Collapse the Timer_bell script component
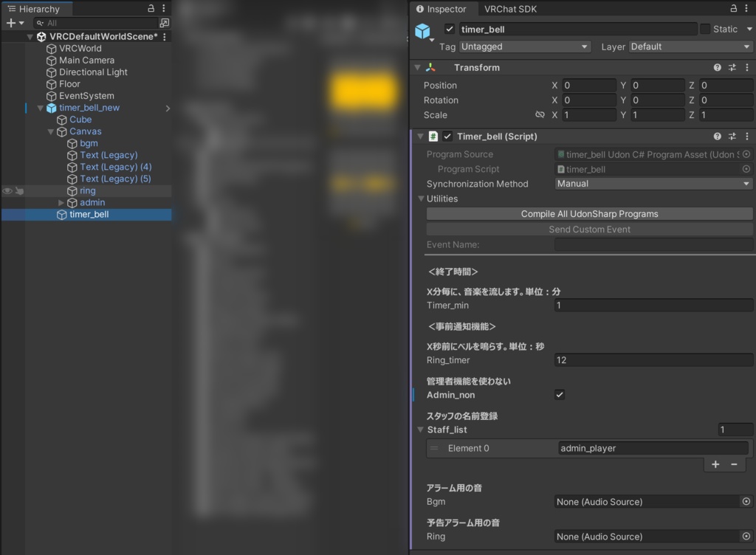 pyautogui.click(x=420, y=137)
